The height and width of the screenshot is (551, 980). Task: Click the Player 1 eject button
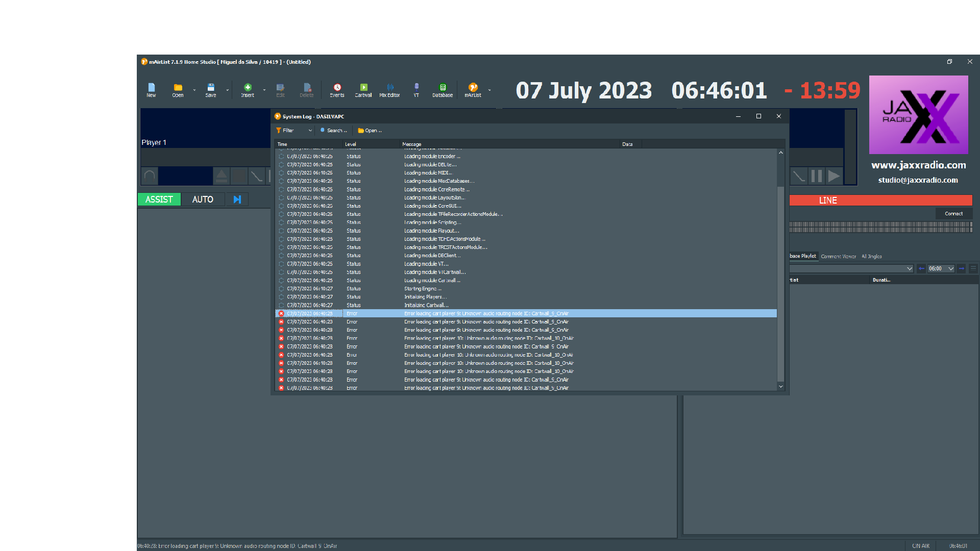pos(222,176)
